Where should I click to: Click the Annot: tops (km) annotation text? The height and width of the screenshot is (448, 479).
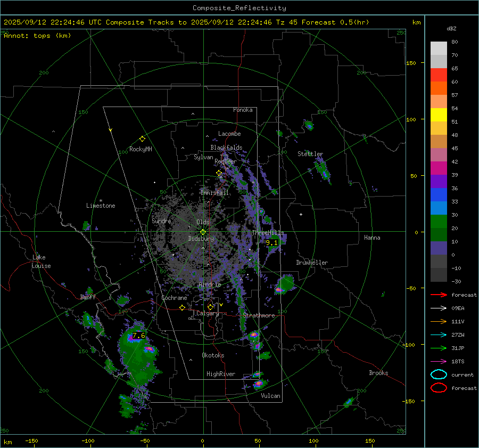click(37, 36)
